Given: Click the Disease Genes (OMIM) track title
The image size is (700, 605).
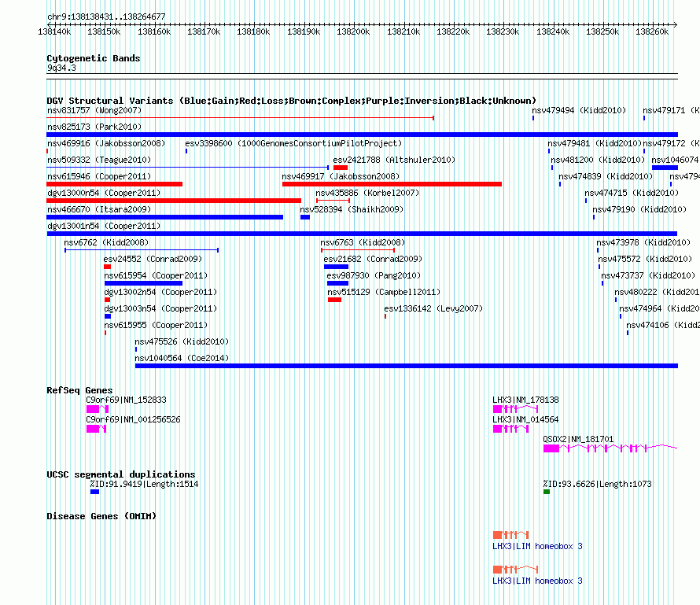Looking at the screenshot, I should [x=101, y=516].
